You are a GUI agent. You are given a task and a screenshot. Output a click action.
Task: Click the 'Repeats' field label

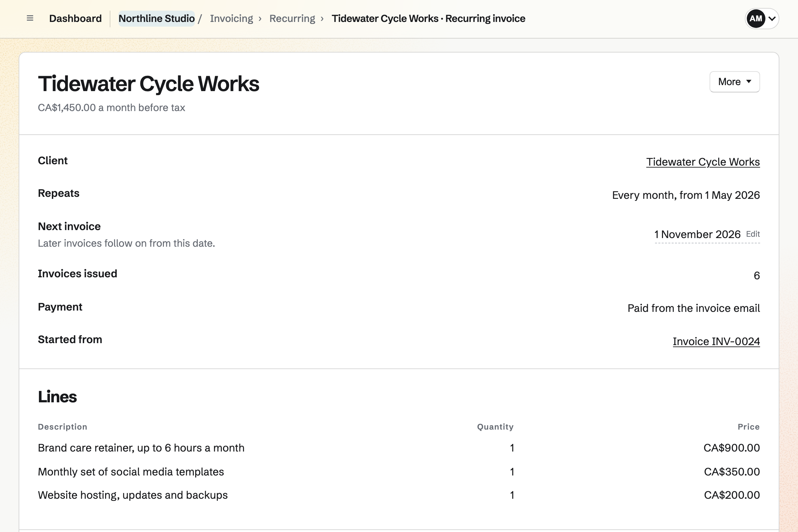point(59,193)
